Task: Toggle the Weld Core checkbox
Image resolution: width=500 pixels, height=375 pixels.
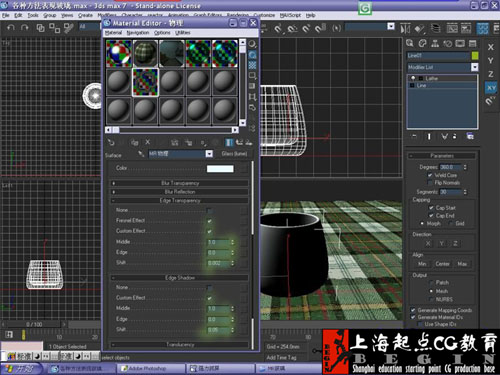Action: tap(430, 175)
